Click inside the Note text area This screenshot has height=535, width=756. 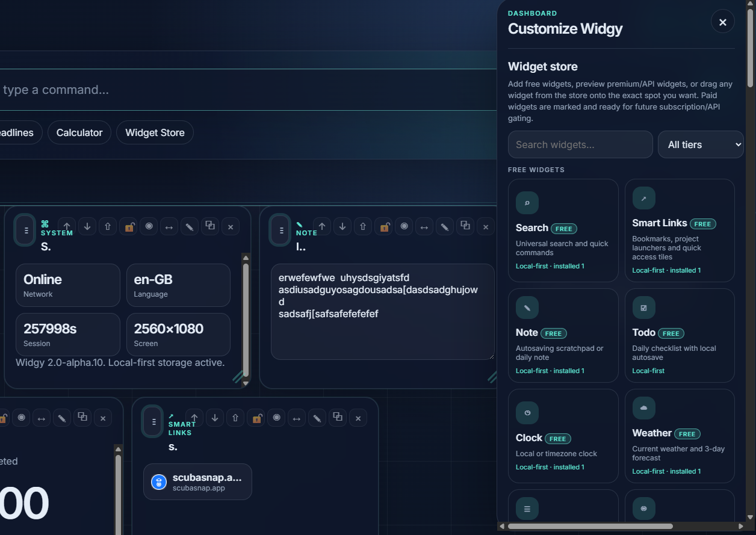pyautogui.click(x=383, y=312)
